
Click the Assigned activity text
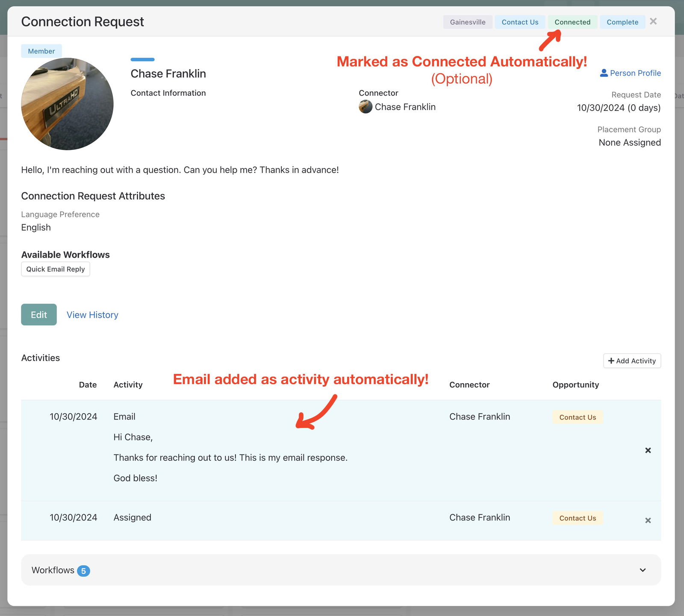coord(132,518)
